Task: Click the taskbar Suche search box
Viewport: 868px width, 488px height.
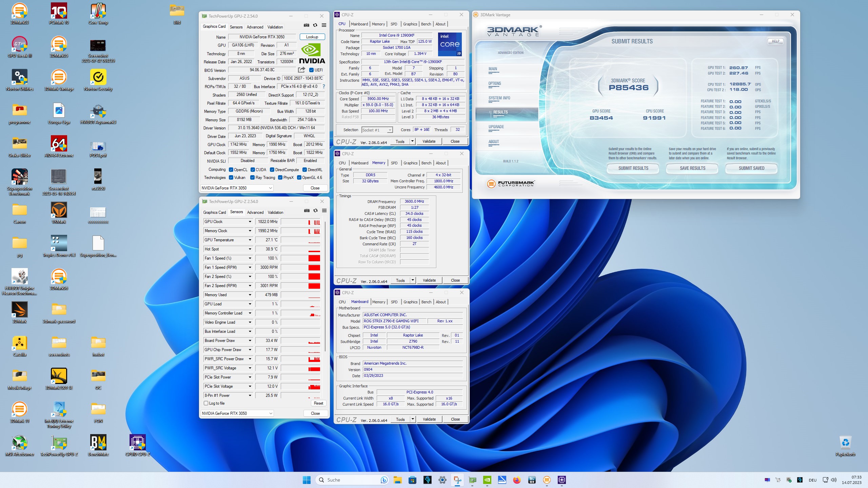Action: [x=353, y=480]
